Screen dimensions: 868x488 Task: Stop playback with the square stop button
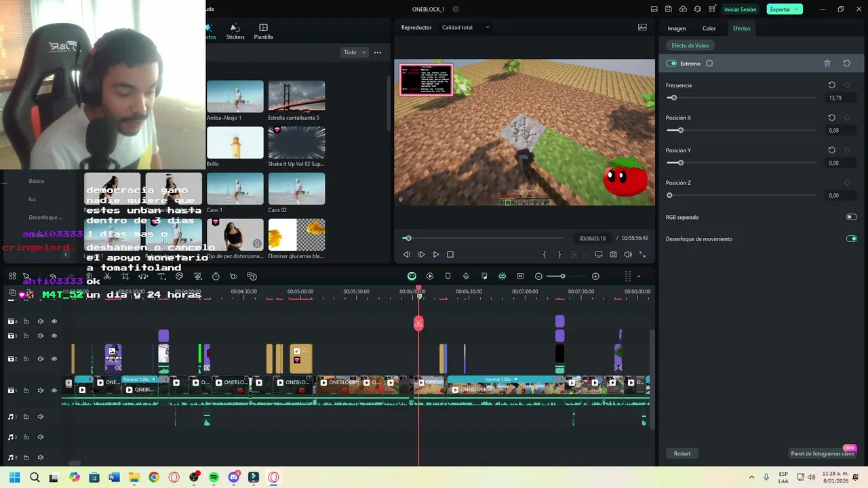[x=450, y=255]
